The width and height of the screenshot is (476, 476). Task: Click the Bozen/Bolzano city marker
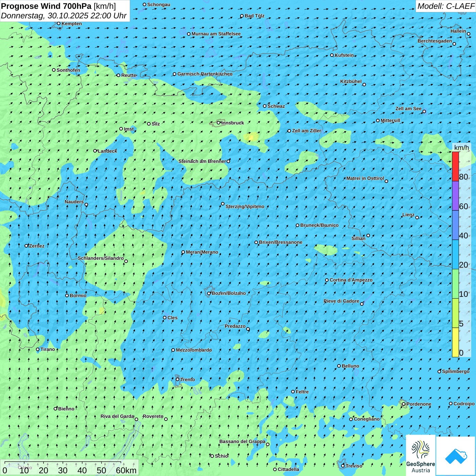[209, 293]
